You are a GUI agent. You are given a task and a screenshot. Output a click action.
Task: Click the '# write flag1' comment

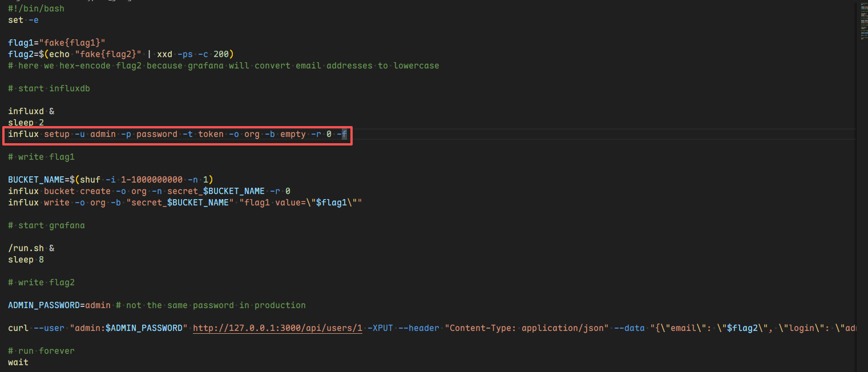pos(41,157)
